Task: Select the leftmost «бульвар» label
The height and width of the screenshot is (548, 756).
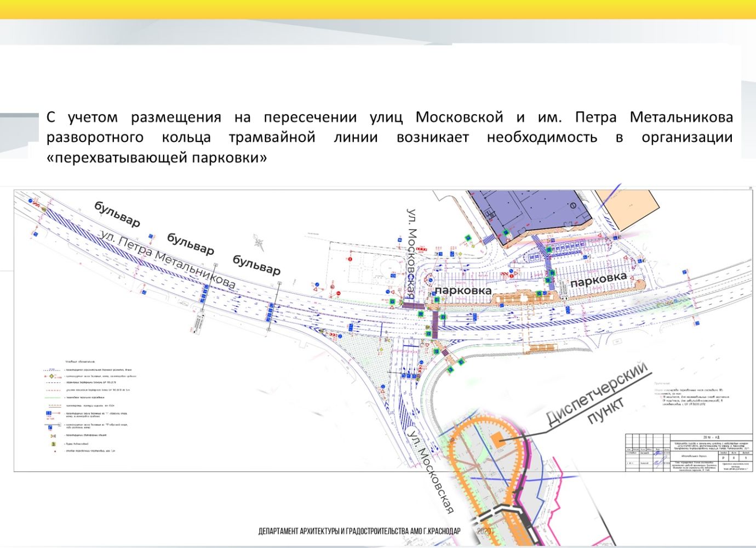Action: 117,214
